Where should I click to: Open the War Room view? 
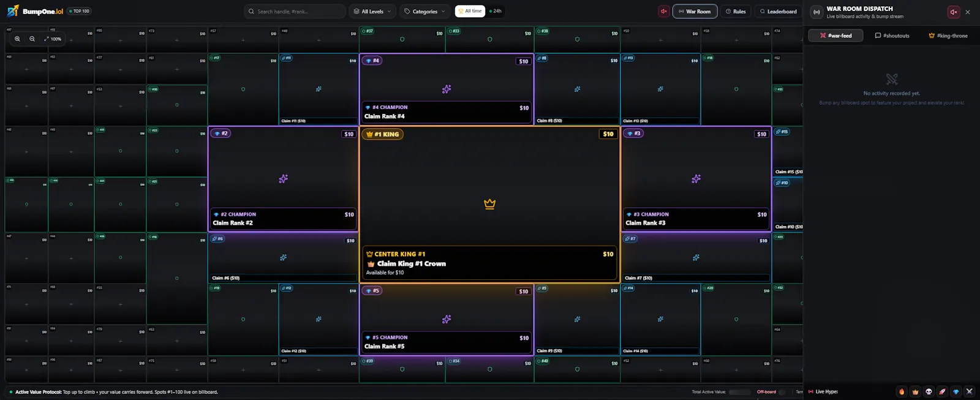pos(695,11)
